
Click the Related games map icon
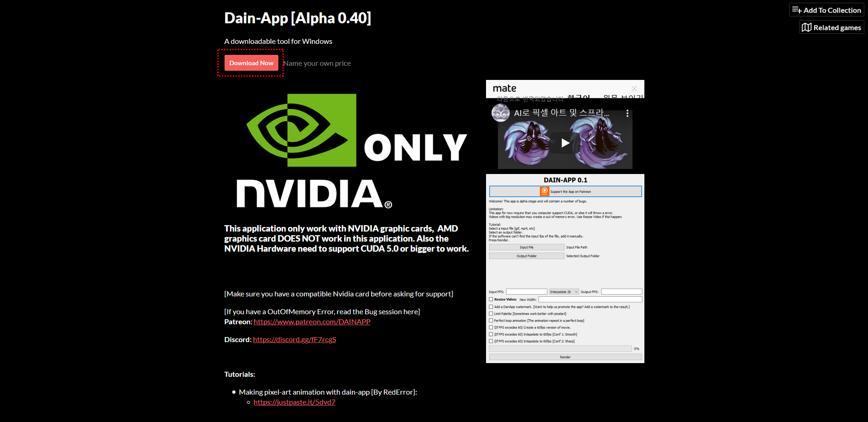(806, 27)
